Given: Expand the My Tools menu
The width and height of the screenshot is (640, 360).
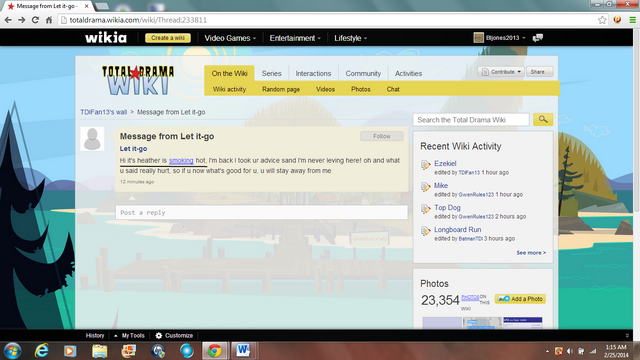Looking at the screenshot, I should pos(129,336).
